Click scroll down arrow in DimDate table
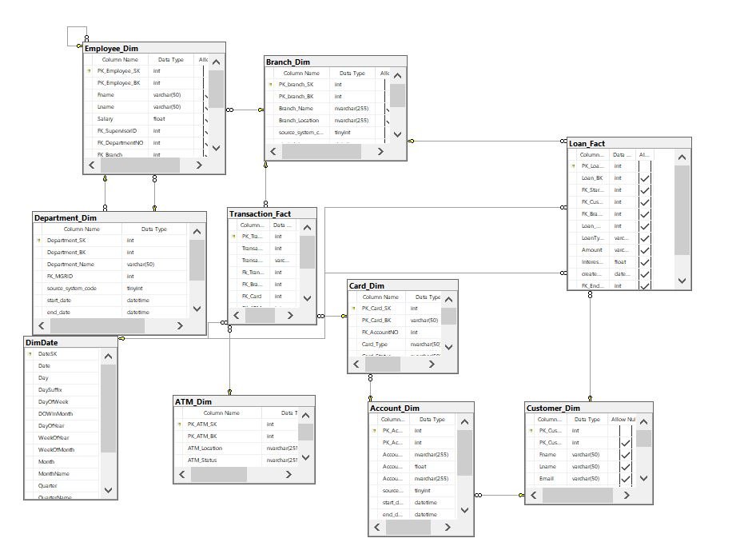This screenshot has height=554, width=756. click(108, 490)
